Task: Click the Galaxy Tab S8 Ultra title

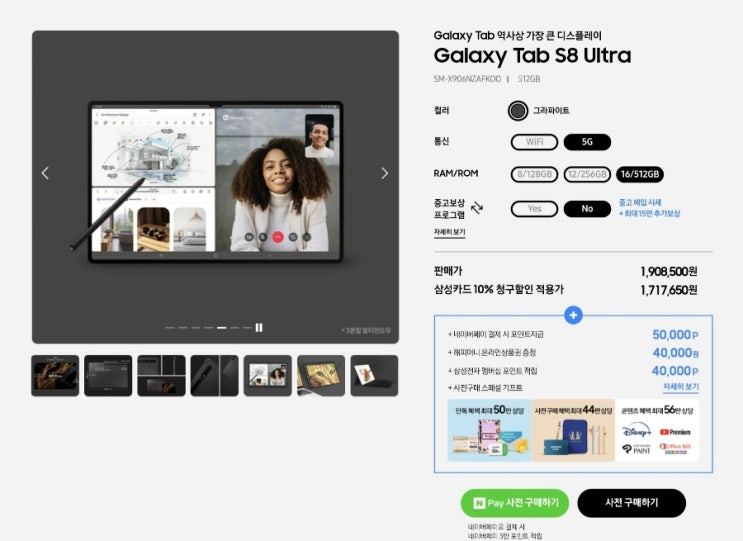Action: pos(532,56)
